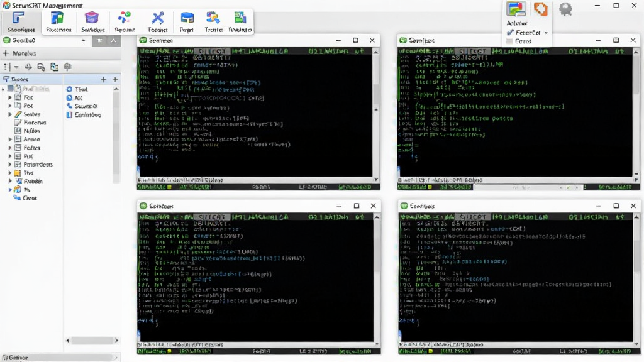Click up arrow of the list panel scrollbar
644x362 pixels.
tap(116, 89)
